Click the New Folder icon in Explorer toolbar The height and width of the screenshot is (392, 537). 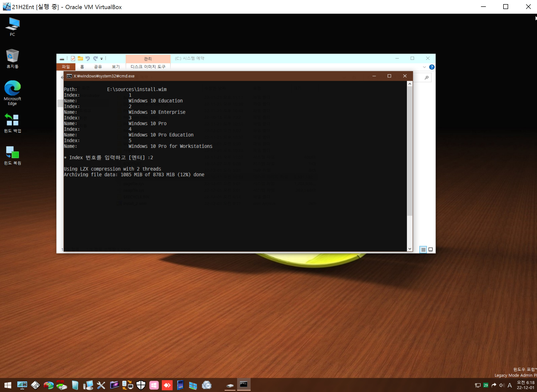point(80,58)
